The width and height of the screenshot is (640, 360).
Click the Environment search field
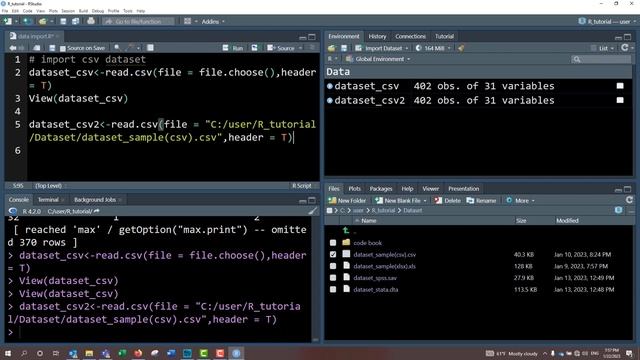[x=601, y=60]
